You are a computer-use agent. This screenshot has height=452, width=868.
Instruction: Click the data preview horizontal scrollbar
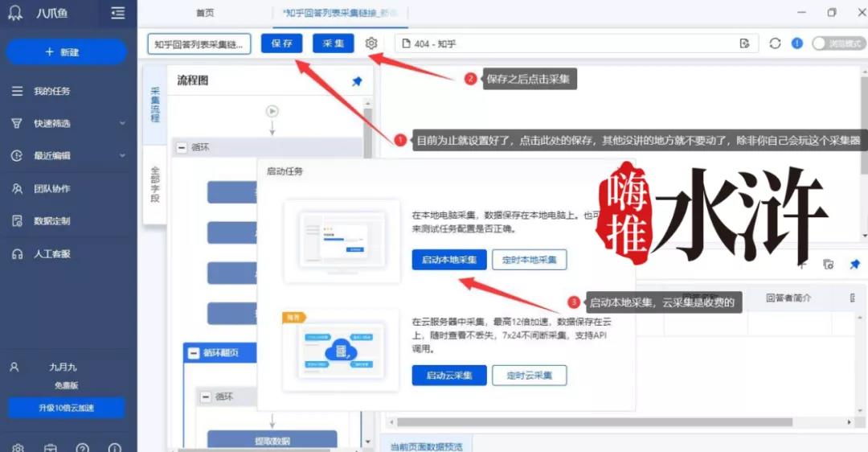[594, 422]
